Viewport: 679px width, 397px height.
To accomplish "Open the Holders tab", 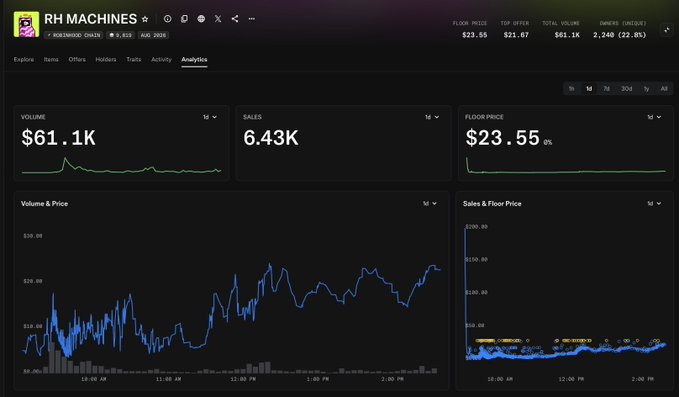I will point(106,59).
